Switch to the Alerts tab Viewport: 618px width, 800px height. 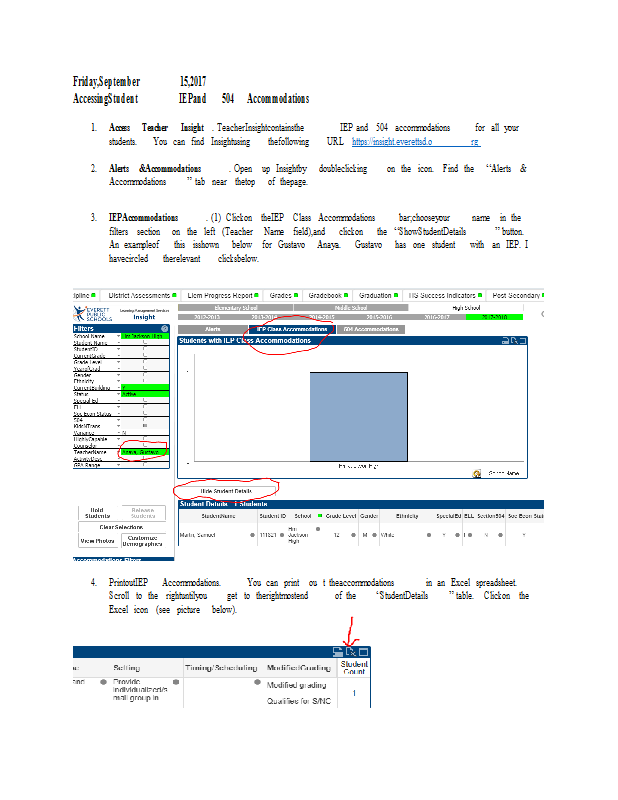click(212, 329)
